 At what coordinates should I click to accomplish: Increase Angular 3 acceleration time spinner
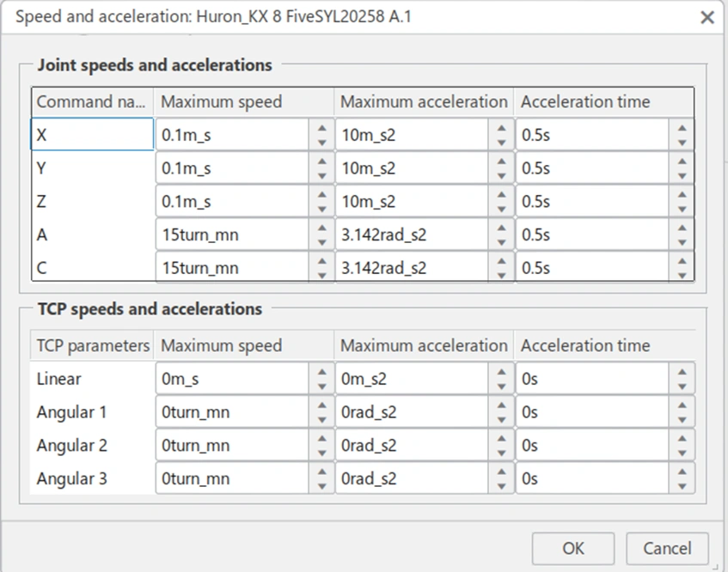(682, 471)
